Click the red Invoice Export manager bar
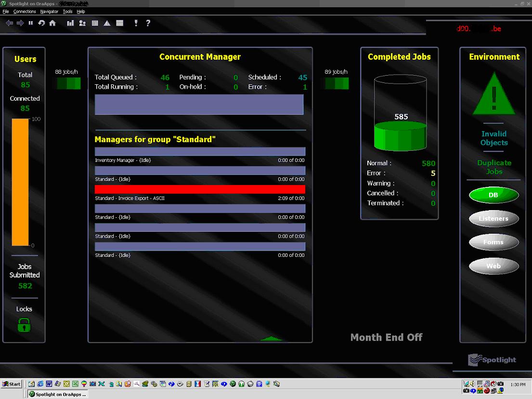Screen dimensions: 532x399 tap(200, 189)
